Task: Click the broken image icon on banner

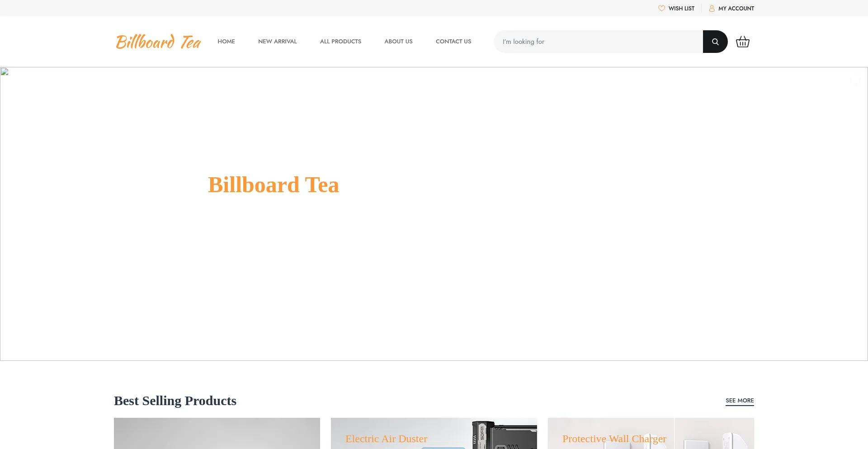Action: (5, 72)
